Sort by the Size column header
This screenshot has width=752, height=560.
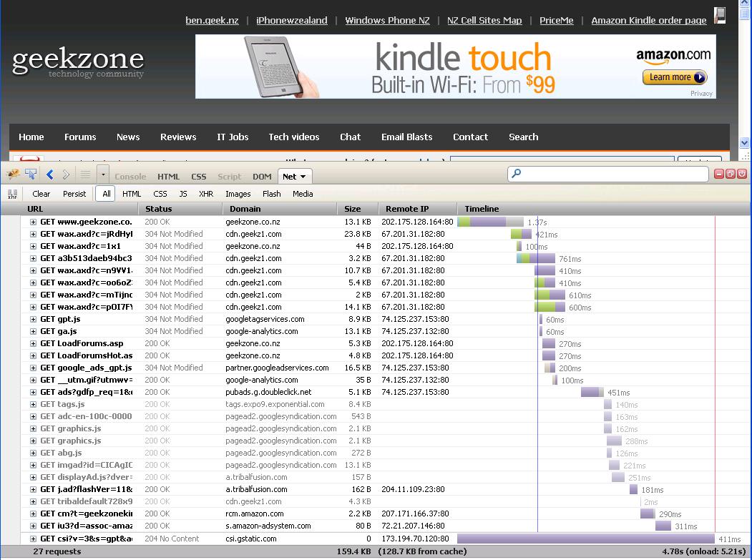(x=358, y=209)
